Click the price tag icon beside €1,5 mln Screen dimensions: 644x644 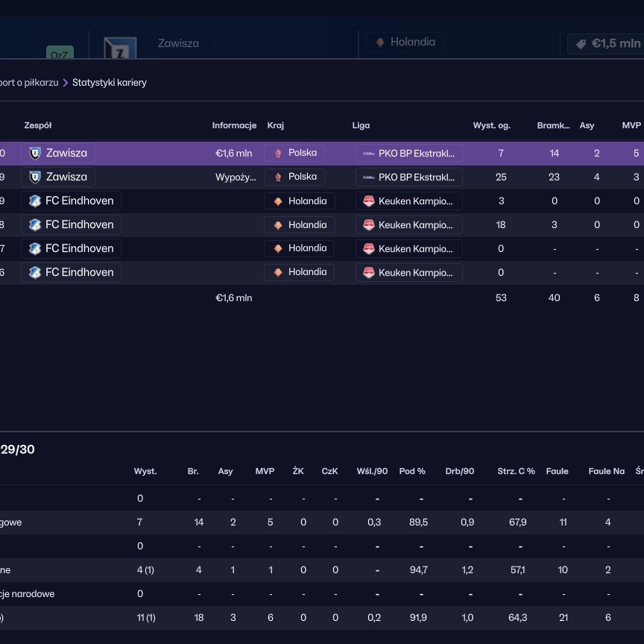(x=581, y=44)
